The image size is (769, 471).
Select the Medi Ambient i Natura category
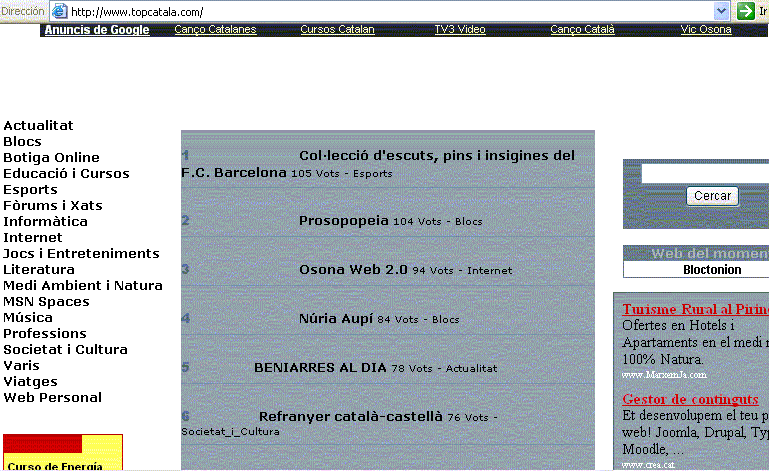coord(83,286)
